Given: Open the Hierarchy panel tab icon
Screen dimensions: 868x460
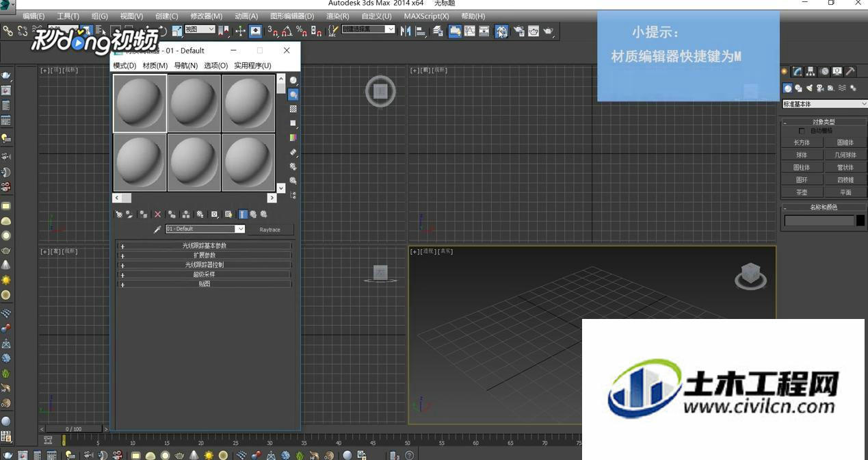Looking at the screenshot, I should (x=811, y=71).
